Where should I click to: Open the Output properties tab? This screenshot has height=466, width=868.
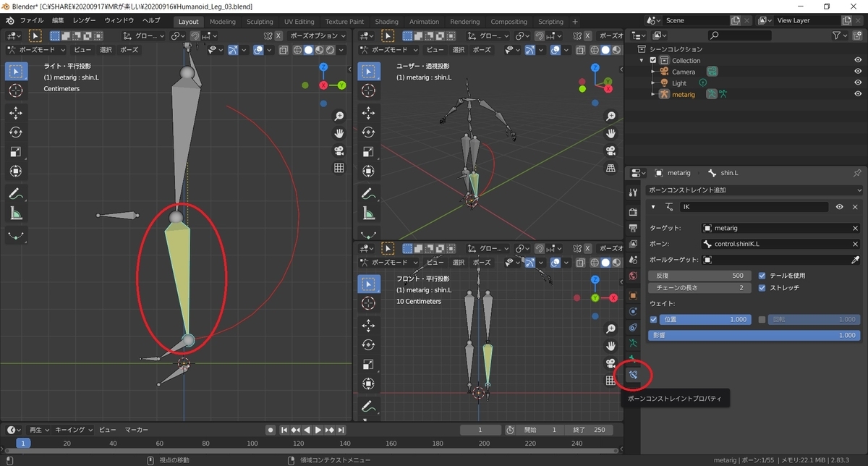point(634,228)
